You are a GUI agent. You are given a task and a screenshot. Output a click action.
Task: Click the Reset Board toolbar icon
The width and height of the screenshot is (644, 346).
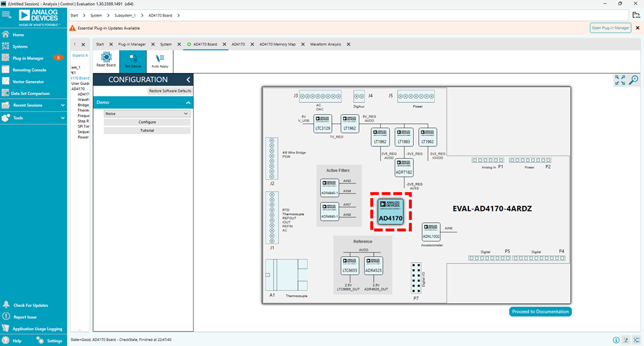point(106,60)
